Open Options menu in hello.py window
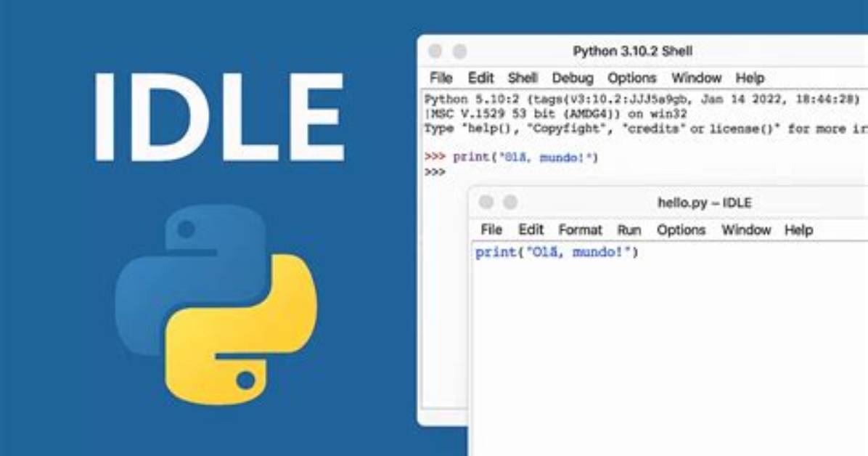This screenshot has height=456, width=868. pos(681,230)
